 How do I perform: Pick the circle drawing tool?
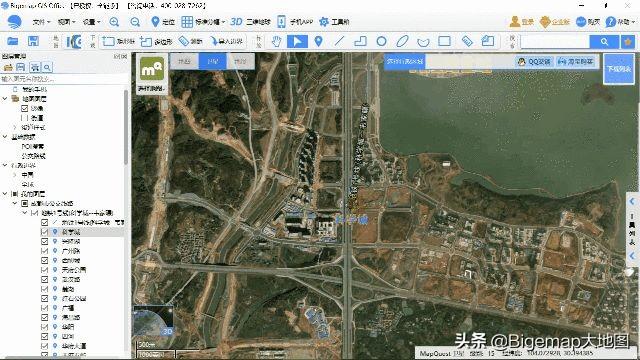tap(381, 41)
